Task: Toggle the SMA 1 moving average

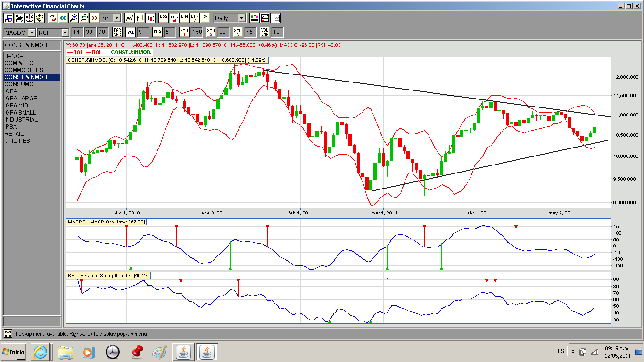Action: (x=184, y=32)
